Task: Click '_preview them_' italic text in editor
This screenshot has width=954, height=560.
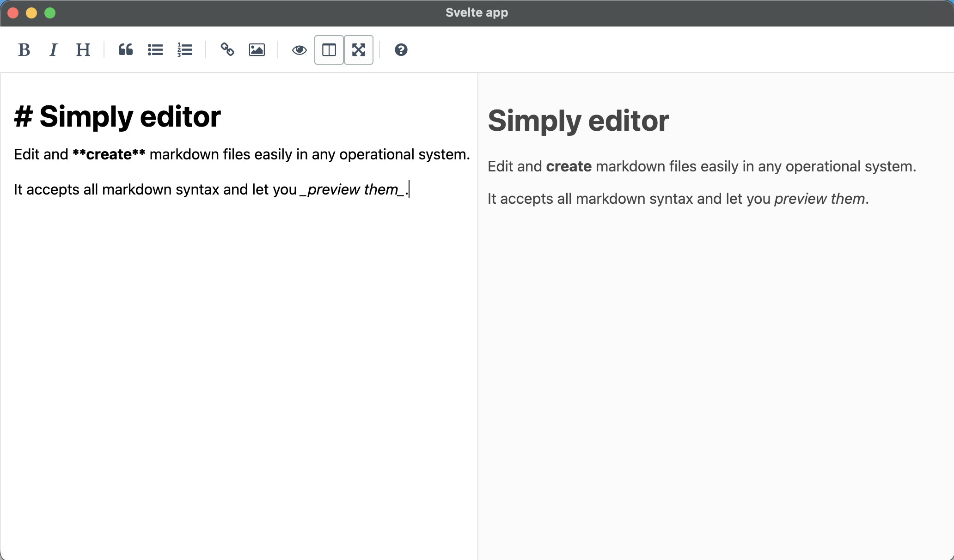Action: click(x=352, y=189)
